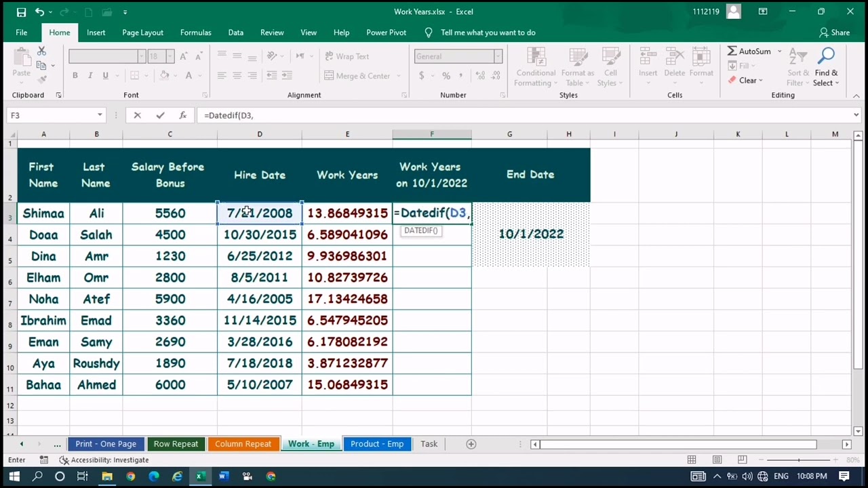Expand the formula bar
Screen dimensions: 868x488
856,115
